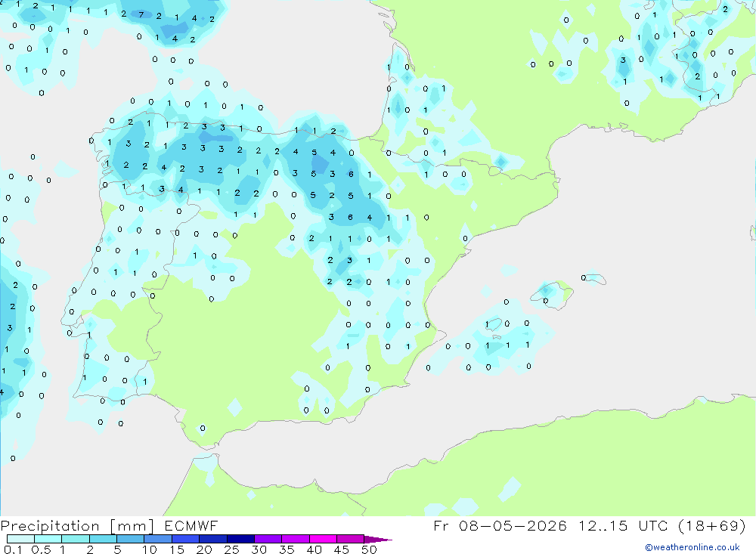Click the "40" legend label
Viewport: 756px width, 554px height.
click(314, 549)
